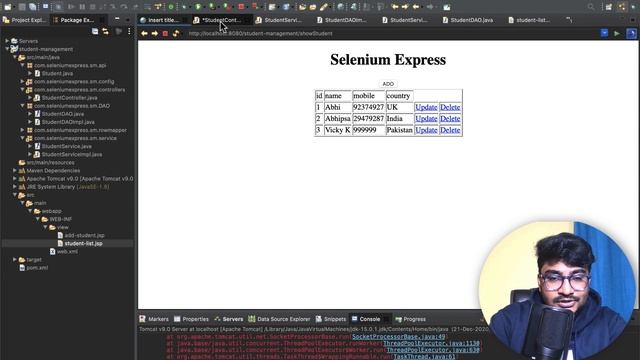Collapse the student-management project node
640x360 pixels.
click(7, 49)
